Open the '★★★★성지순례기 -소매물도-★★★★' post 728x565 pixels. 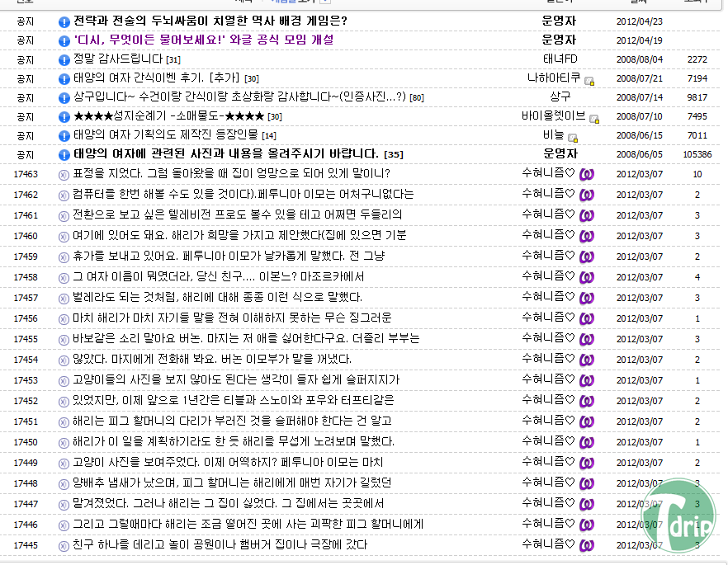(x=169, y=116)
